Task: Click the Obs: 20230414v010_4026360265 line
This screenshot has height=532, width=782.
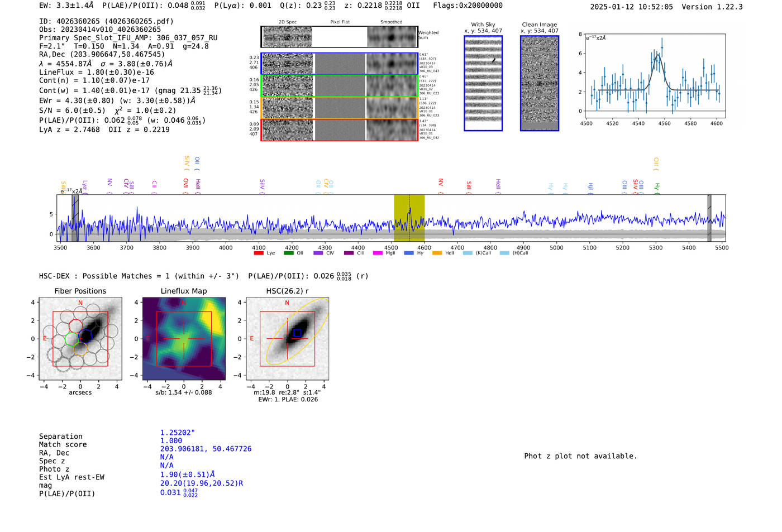Action: coord(100,30)
